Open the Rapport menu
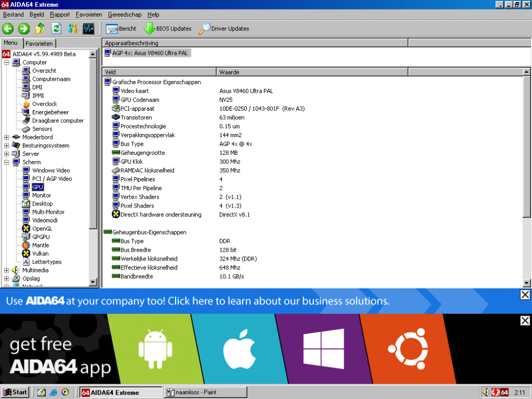 pos(60,15)
